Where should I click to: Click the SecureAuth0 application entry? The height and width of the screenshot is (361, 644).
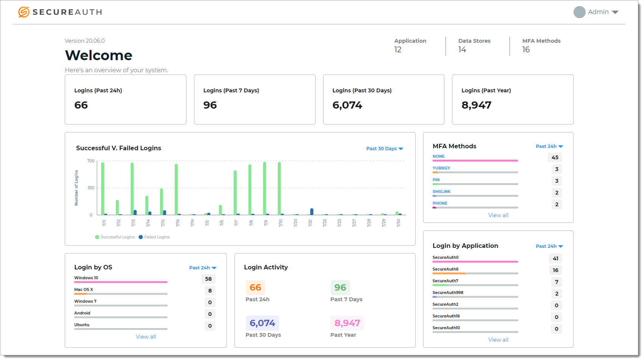(x=445, y=257)
